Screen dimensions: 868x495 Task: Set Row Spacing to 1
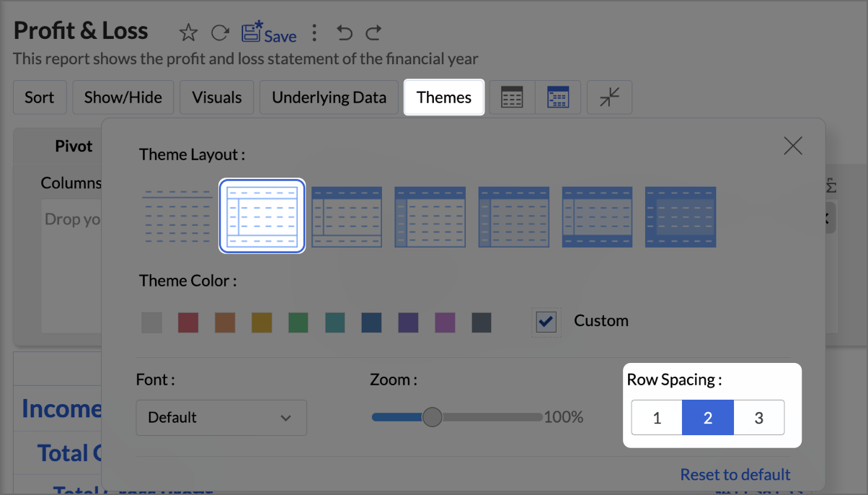tap(657, 418)
